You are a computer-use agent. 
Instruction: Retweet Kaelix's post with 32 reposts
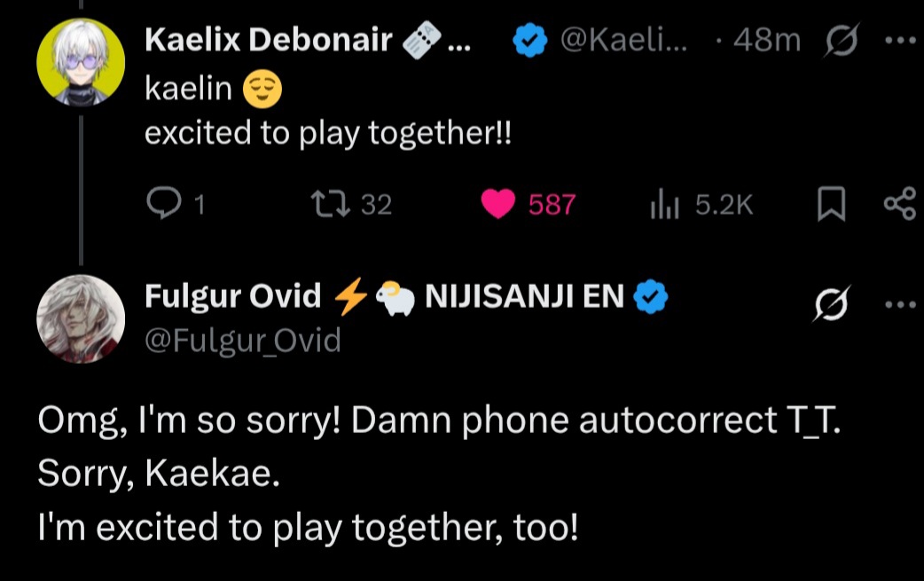coord(331,204)
